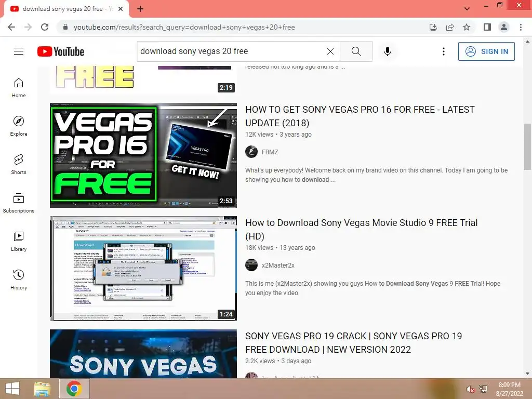The width and height of the screenshot is (532, 399).
Task: Click the magnifying glass search button
Action: coord(356,51)
